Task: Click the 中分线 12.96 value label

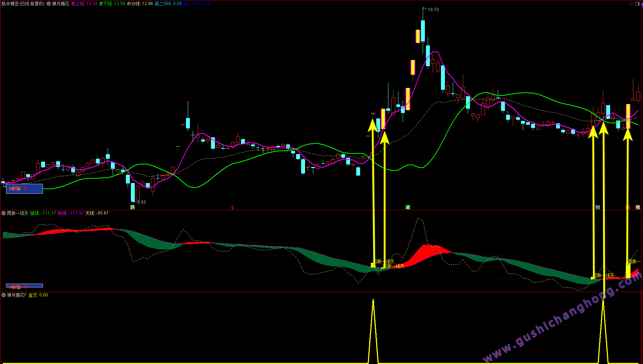Action: click(140, 4)
